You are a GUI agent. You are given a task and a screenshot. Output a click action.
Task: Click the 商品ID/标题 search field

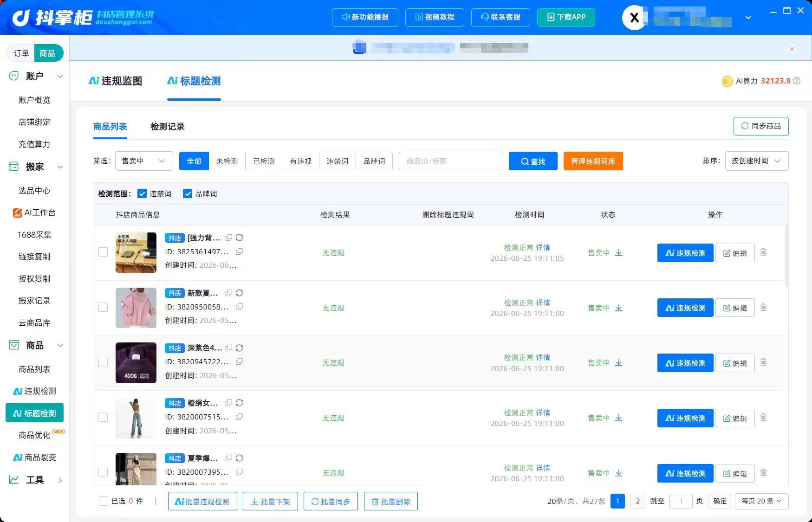coord(451,161)
